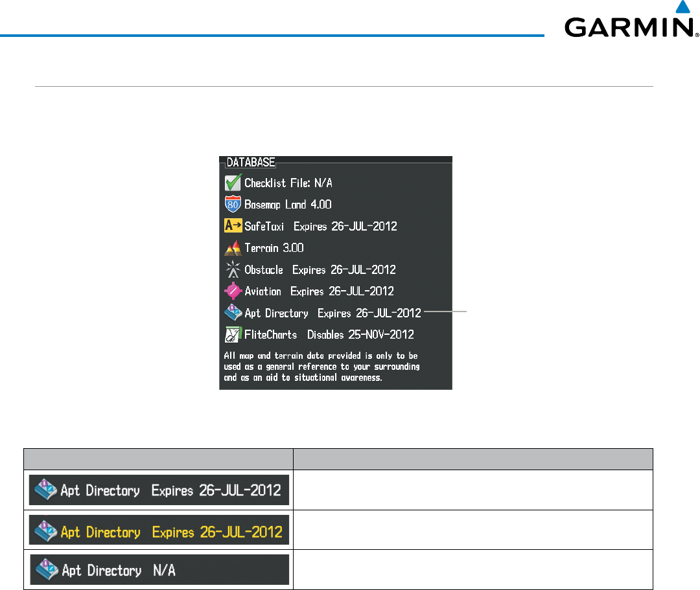Screen dimensions: 700x590
Task: Select white 'Apt Directory' label in first table row
Action: click(100, 490)
